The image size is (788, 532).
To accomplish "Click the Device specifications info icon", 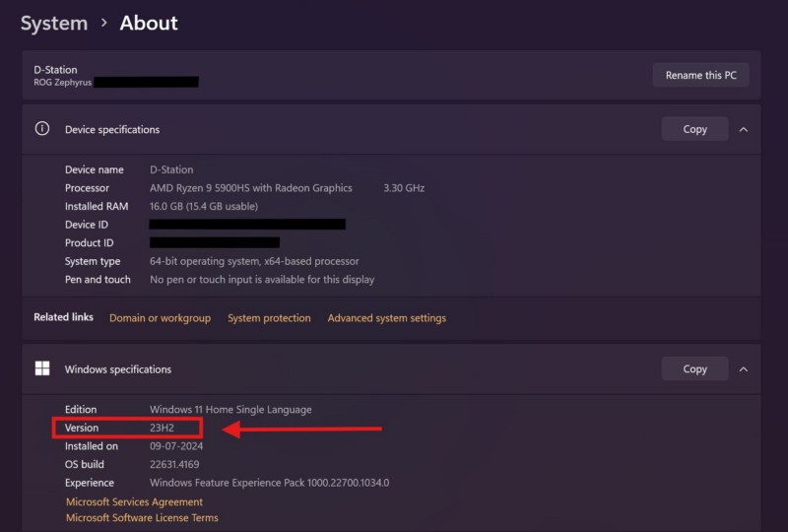I will [42, 129].
